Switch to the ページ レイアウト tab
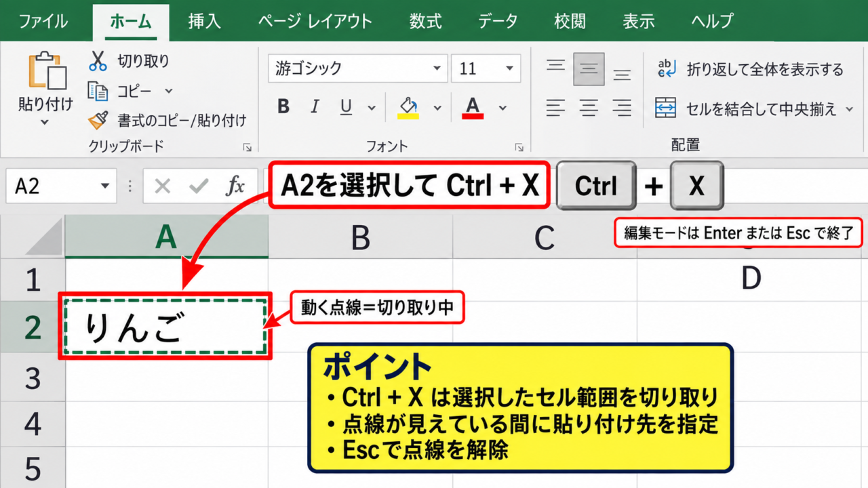Screen dimensions: 868x488 tap(315, 21)
